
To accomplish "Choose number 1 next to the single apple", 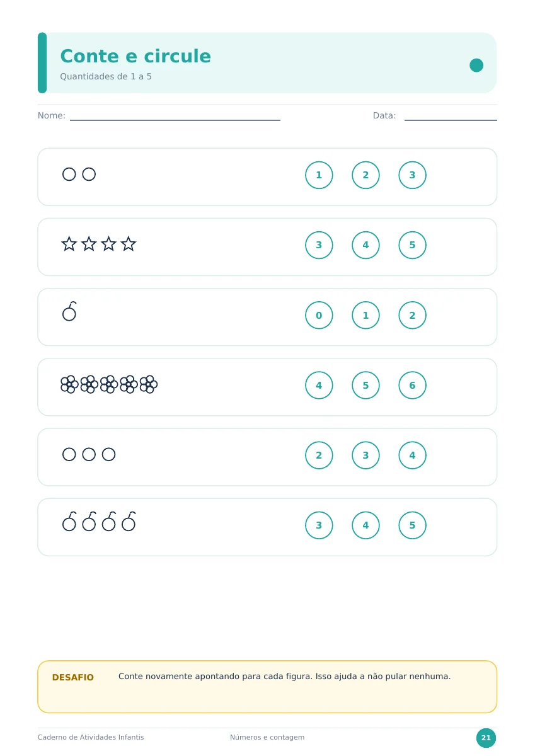I will [365, 315].
